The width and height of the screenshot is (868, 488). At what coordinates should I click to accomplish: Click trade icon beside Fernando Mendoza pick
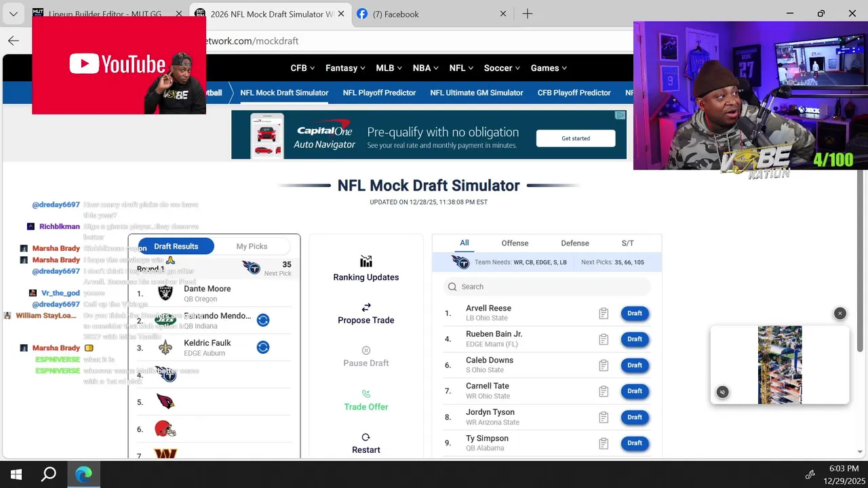tap(263, 321)
